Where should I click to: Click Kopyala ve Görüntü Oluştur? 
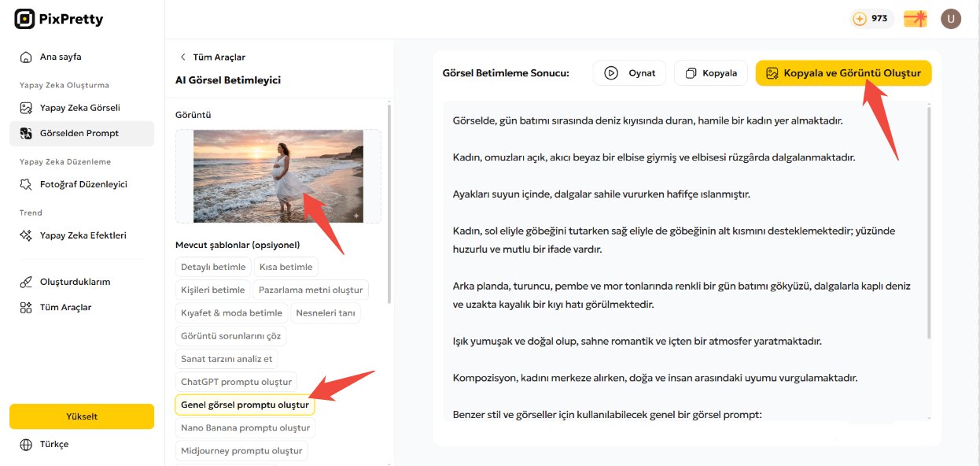[x=843, y=72]
